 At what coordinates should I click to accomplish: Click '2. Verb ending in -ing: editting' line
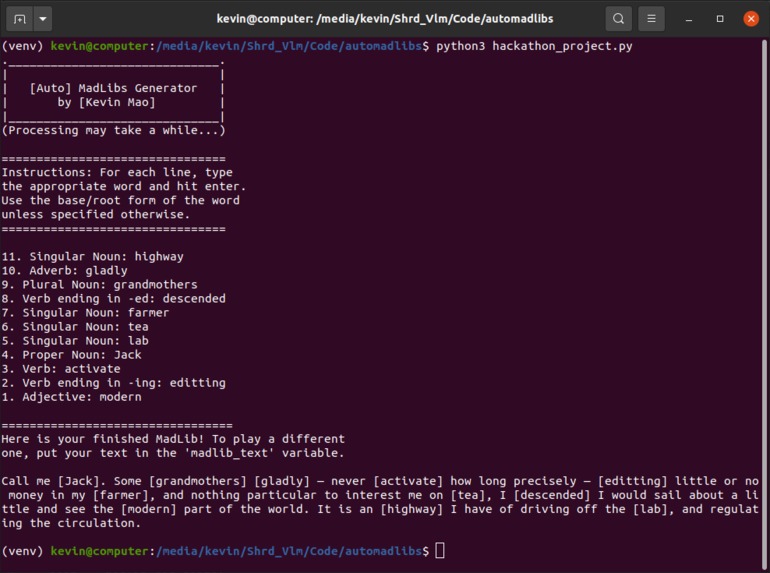click(114, 383)
